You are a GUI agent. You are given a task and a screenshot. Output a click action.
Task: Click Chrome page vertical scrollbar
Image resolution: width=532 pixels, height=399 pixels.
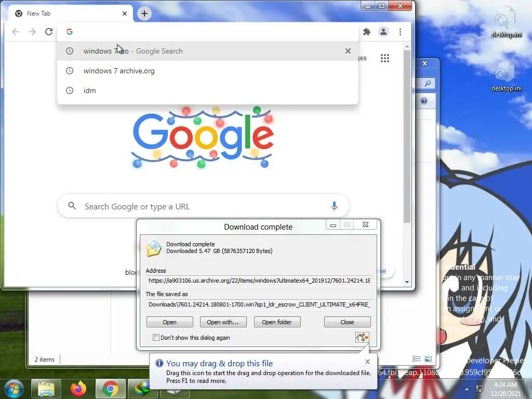click(407, 136)
